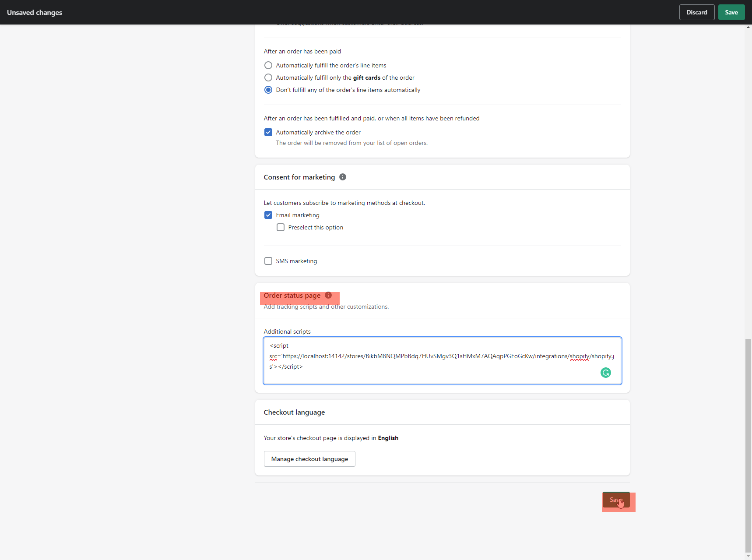Screen dimensions: 752x560
Task: Select Automatically fulfill only the gift cards
Action: (268, 77)
